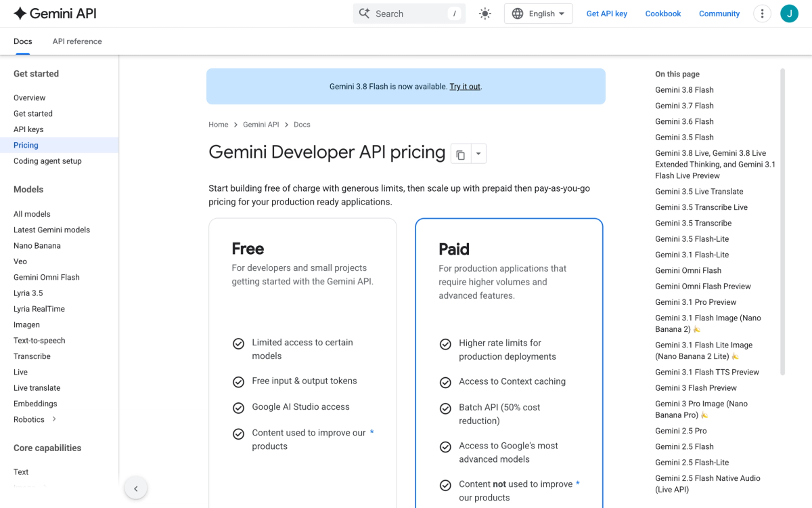Image resolution: width=812 pixels, height=508 pixels.
Task: Go to the Gemini API breadcrumb
Action: (x=261, y=125)
